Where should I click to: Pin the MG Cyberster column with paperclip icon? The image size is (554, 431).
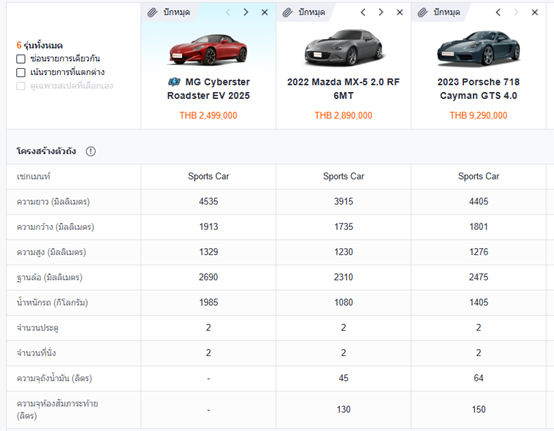152,13
